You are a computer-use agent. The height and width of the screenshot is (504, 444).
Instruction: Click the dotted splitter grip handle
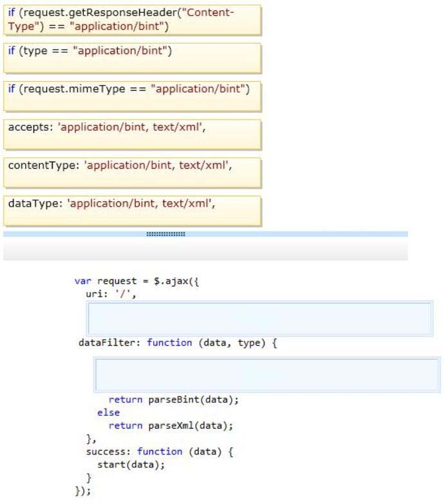coord(166,234)
